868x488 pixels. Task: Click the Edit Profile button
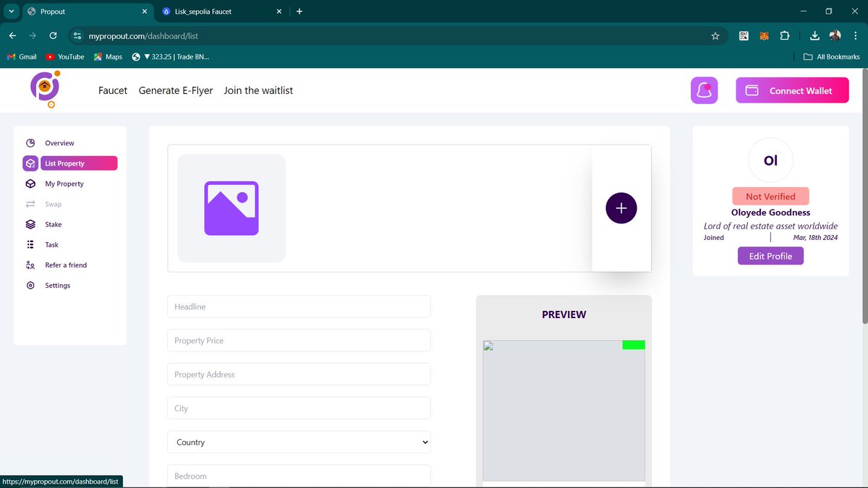[x=770, y=256]
